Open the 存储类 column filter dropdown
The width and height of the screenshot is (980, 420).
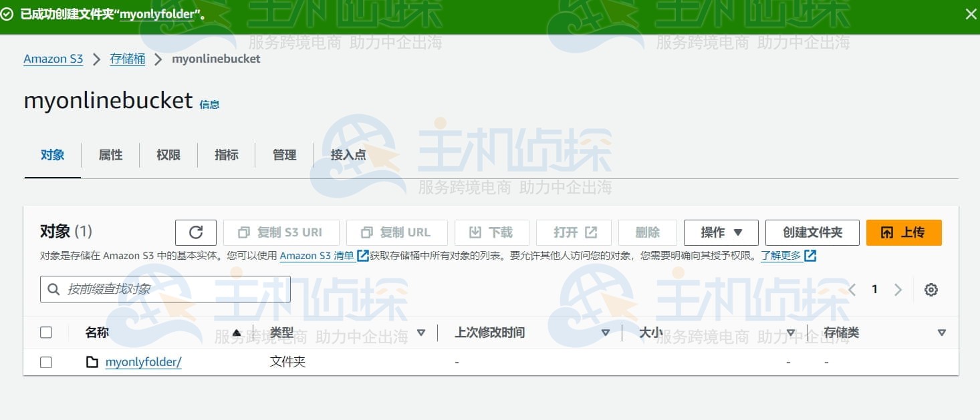click(942, 332)
